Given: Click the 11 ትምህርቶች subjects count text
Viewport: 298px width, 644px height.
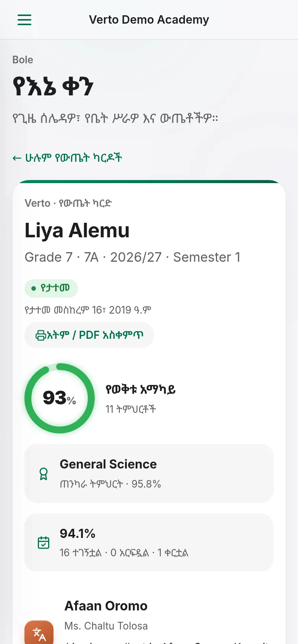Looking at the screenshot, I should 131,409.
